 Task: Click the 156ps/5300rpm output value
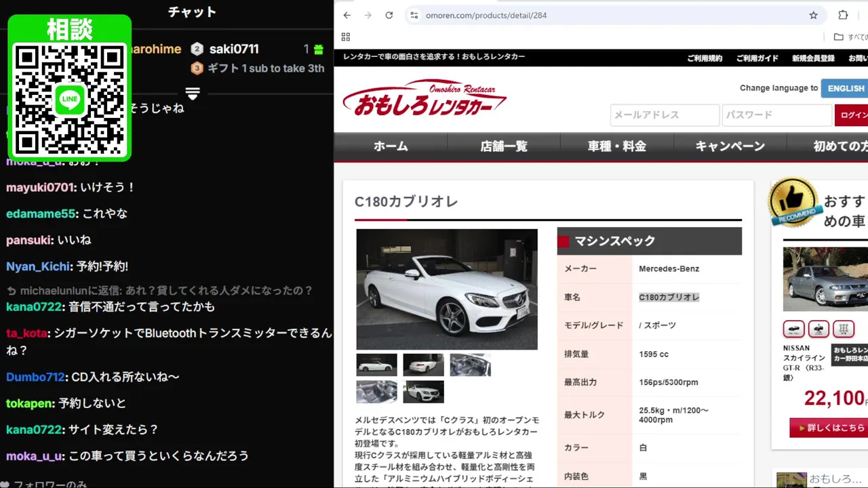[x=669, y=382]
